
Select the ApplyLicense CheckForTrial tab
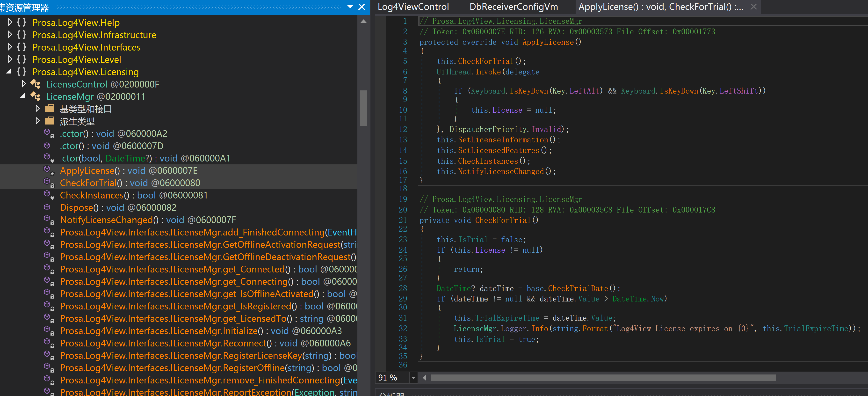660,7
